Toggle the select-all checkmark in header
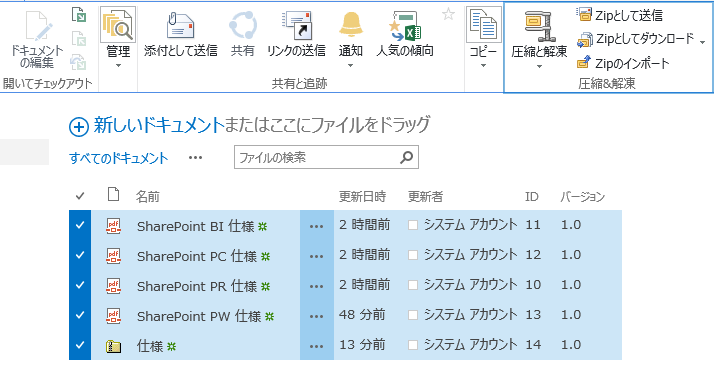The height and width of the screenshot is (369, 714). pyautogui.click(x=80, y=196)
